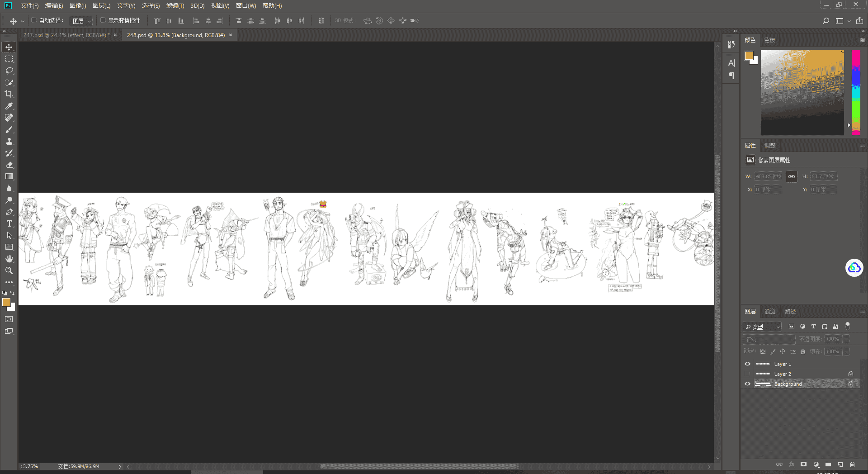Select the Zoom tool
Screen dimensions: 868x474
(9, 270)
